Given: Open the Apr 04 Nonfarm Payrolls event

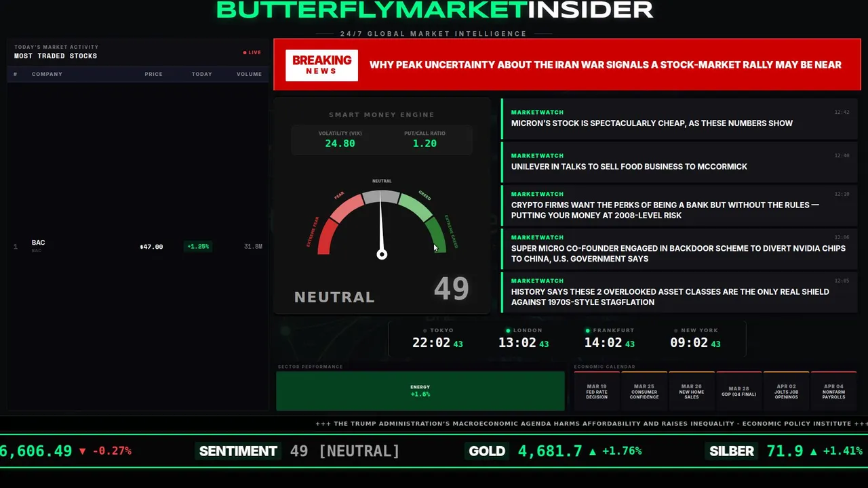Looking at the screenshot, I should coord(834,391).
